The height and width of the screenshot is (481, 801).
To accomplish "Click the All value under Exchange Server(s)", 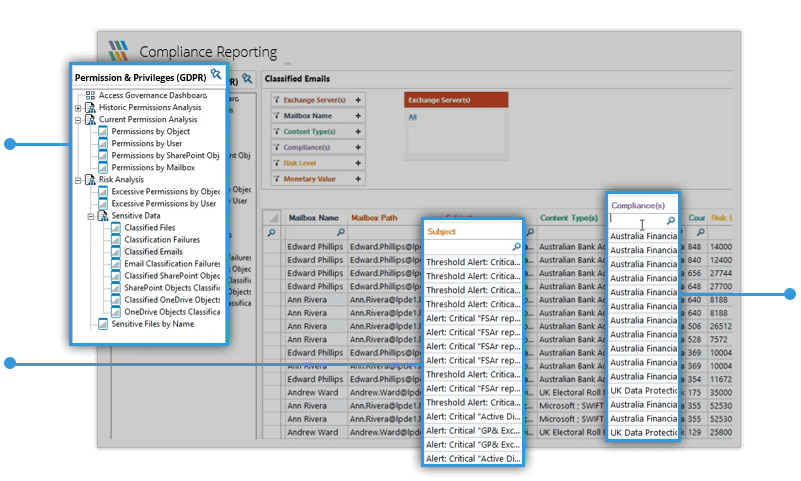I will point(412,117).
